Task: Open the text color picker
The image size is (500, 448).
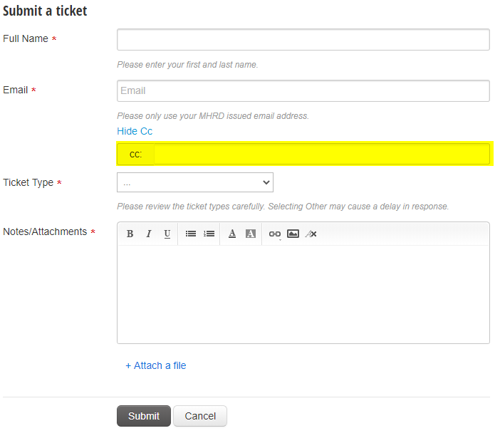Action: pyautogui.click(x=232, y=234)
